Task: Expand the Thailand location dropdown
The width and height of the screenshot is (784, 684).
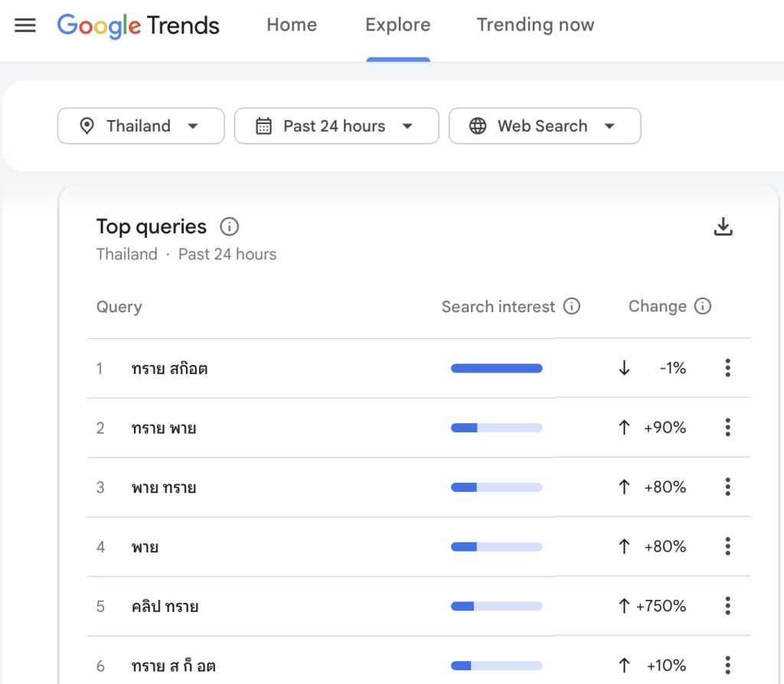Action: point(141,126)
